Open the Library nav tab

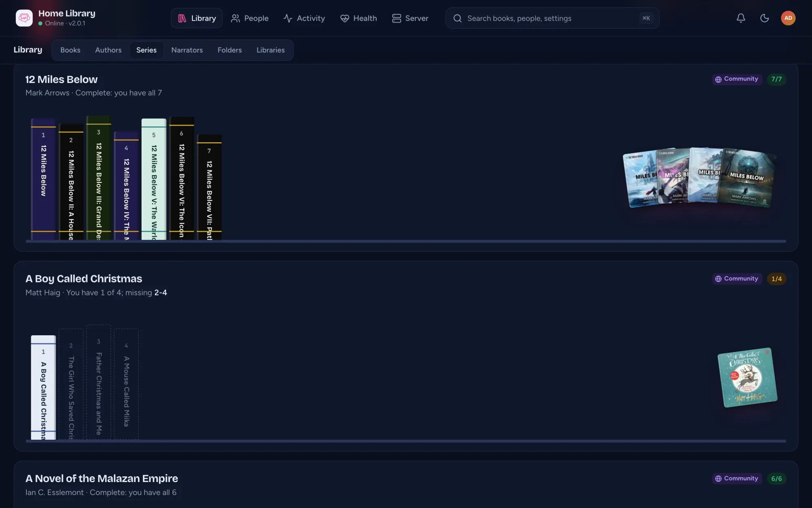point(197,18)
